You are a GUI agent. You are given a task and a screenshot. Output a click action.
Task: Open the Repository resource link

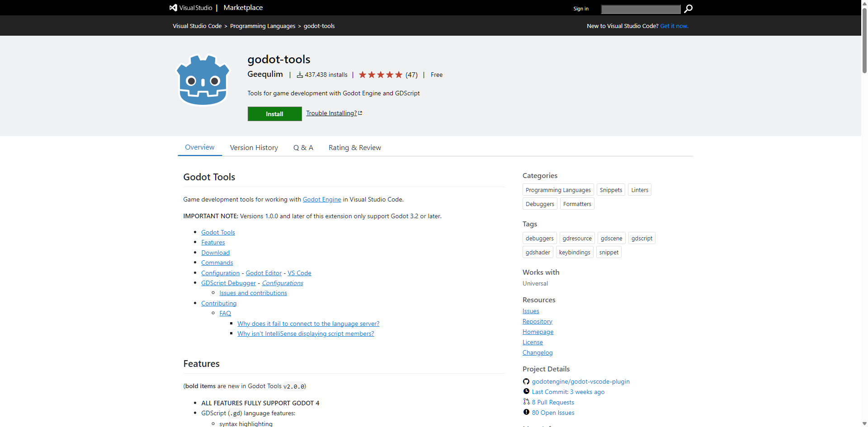[538, 321]
